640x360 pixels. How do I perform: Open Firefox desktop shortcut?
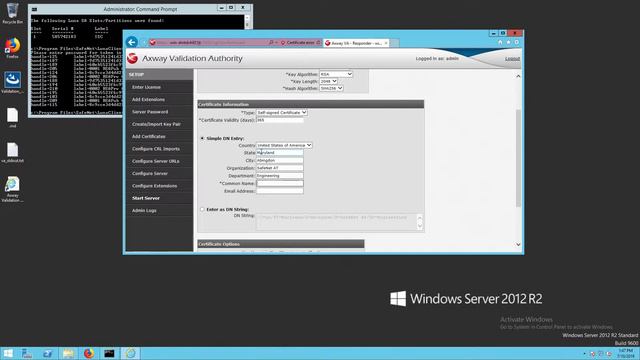[12, 47]
